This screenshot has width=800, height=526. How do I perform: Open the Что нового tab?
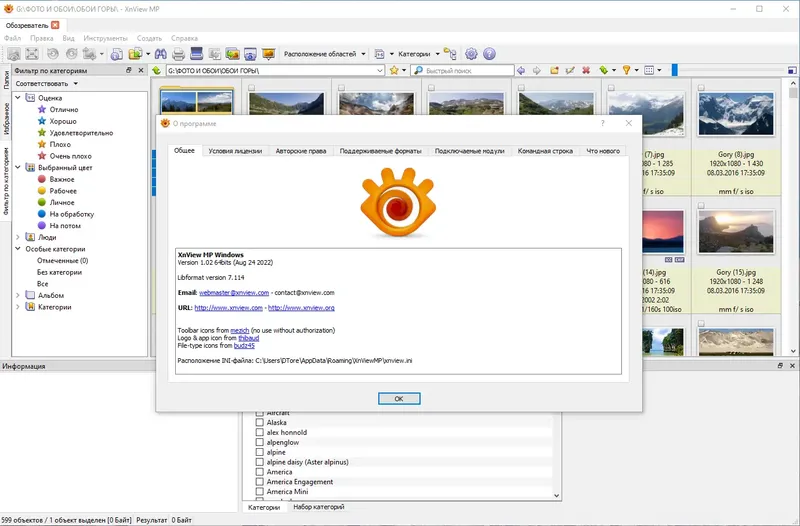click(x=603, y=151)
